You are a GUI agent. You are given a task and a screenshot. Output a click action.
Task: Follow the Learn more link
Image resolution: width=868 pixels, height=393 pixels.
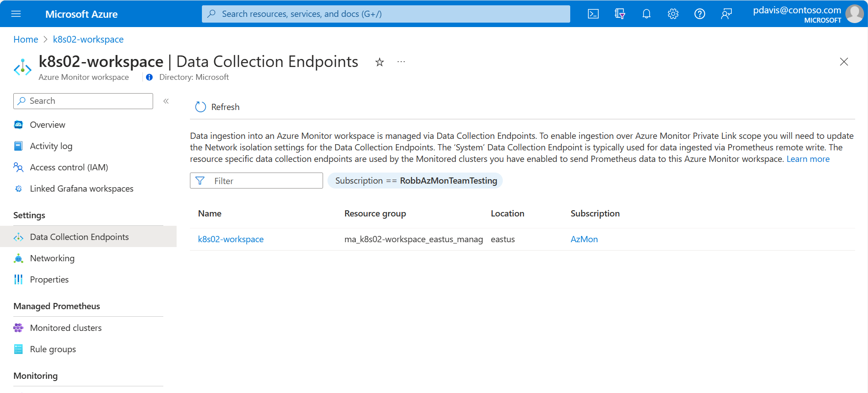[x=808, y=159]
